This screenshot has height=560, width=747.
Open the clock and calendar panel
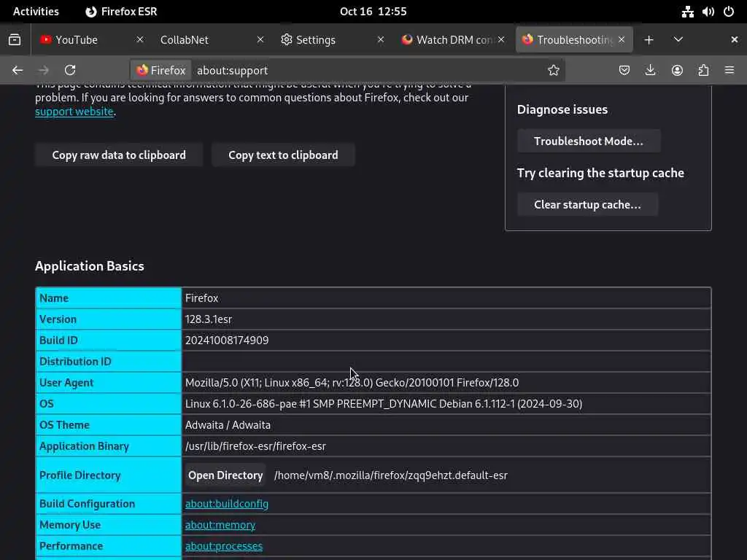click(373, 12)
